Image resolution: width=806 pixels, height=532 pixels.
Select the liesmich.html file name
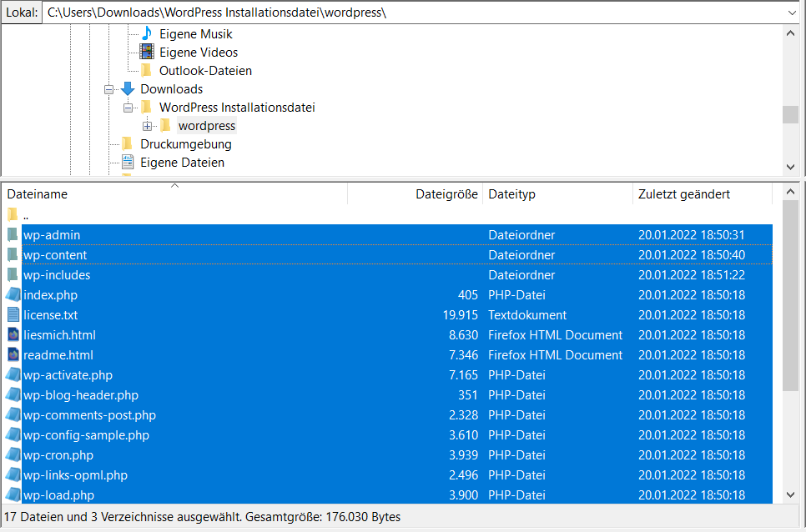[59, 335]
